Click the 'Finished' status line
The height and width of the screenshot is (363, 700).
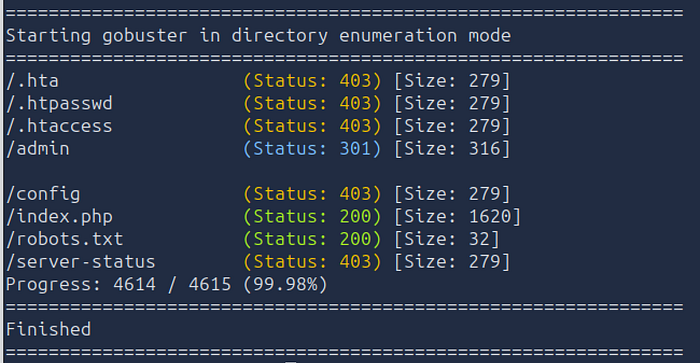pos(49,330)
